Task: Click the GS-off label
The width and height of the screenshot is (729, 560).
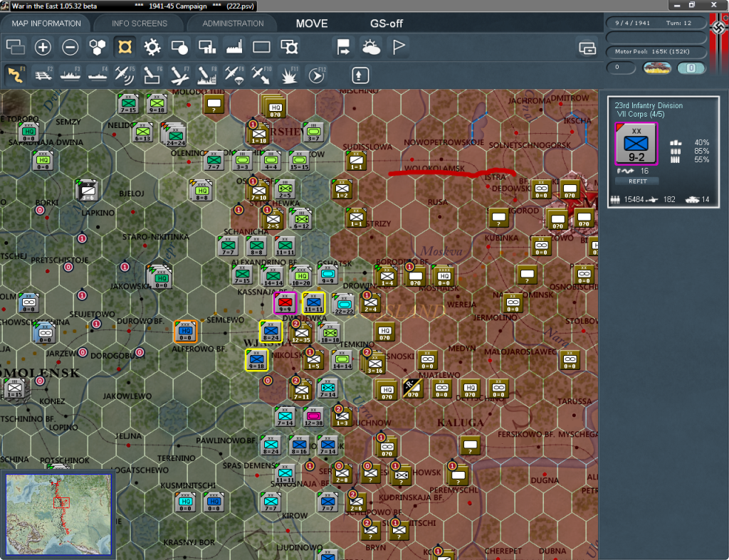Action: point(387,23)
